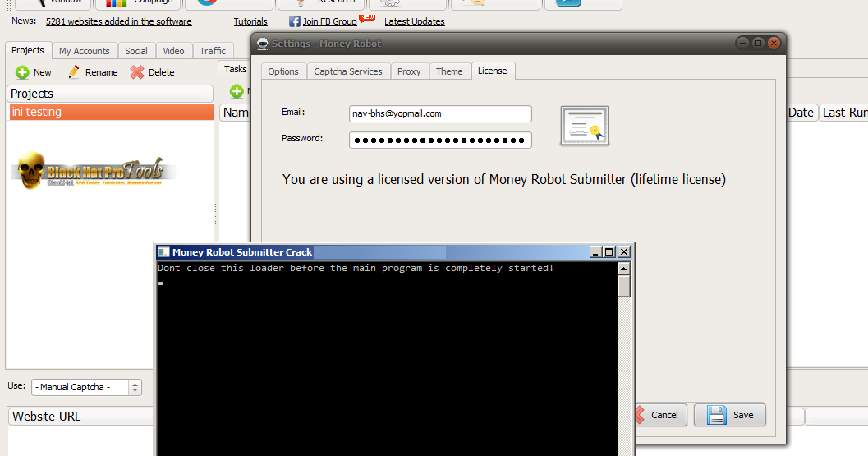Click the Campaign toolbar button
The height and width of the screenshot is (456, 868).
pos(139,2)
